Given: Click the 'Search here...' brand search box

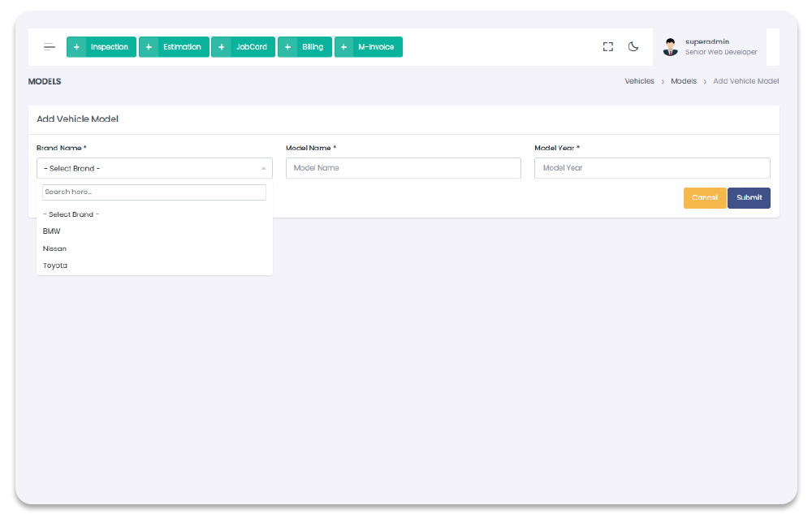Looking at the screenshot, I should pos(154,192).
